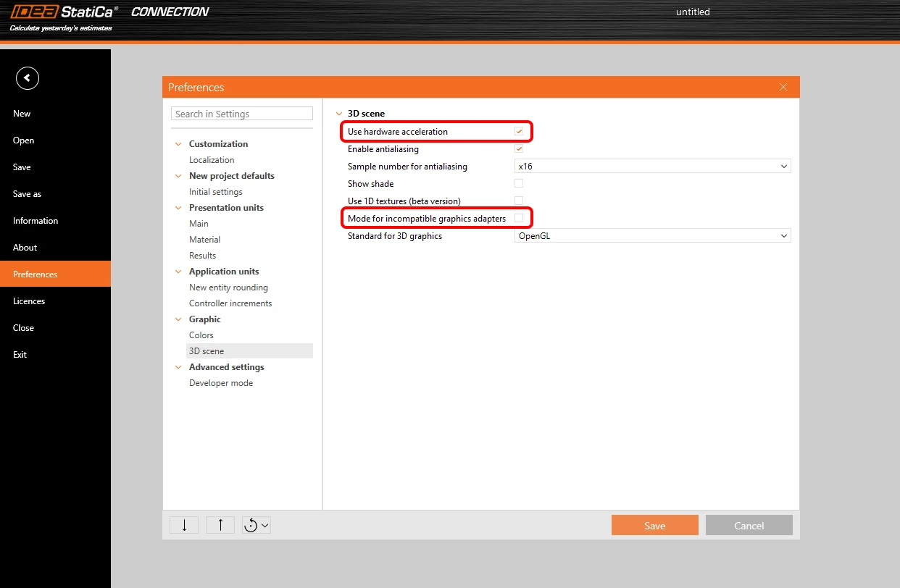Choose Close in the side menu
Image resolution: width=900 pixels, height=588 pixels.
tap(55, 328)
